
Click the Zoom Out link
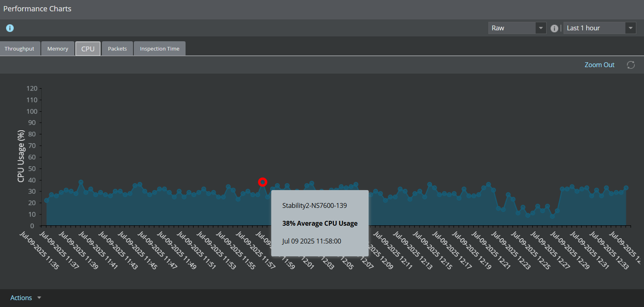(x=600, y=65)
